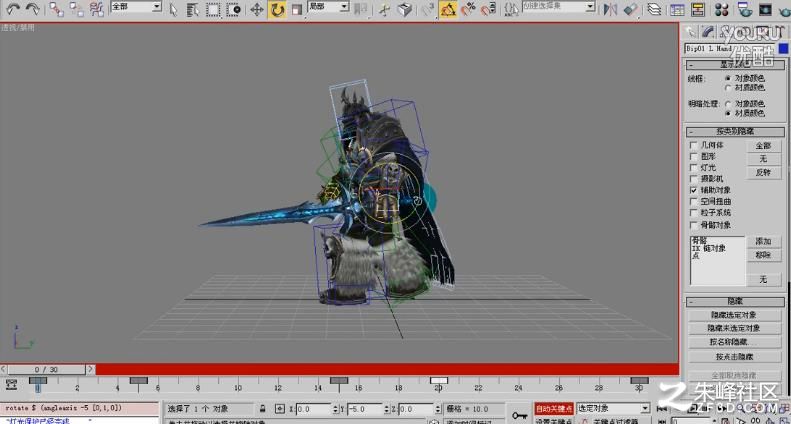Screen dimensions: 791x424
Task: Select 材质颜色 radio for 线框
Action: click(728, 88)
